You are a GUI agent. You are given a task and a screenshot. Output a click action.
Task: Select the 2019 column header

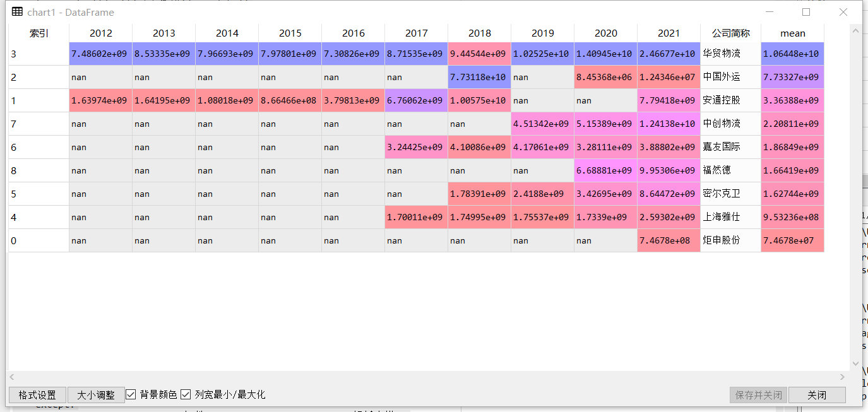pyautogui.click(x=543, y=33)
